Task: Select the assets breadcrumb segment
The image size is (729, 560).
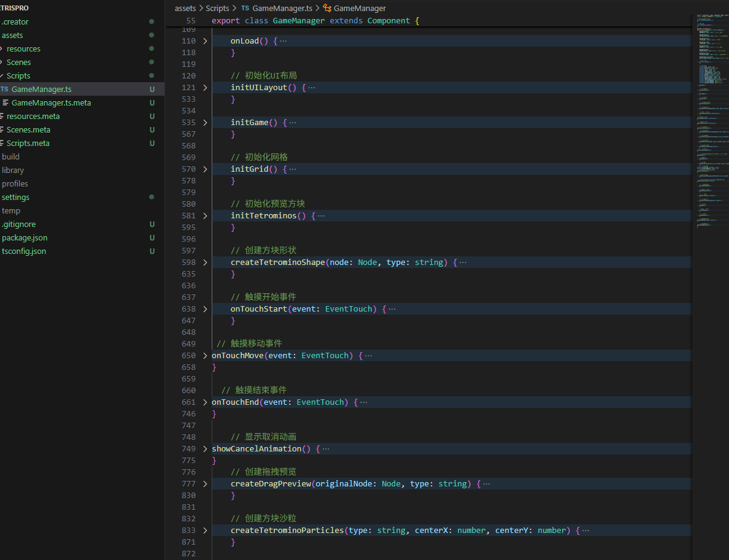Action: [185, 9]
